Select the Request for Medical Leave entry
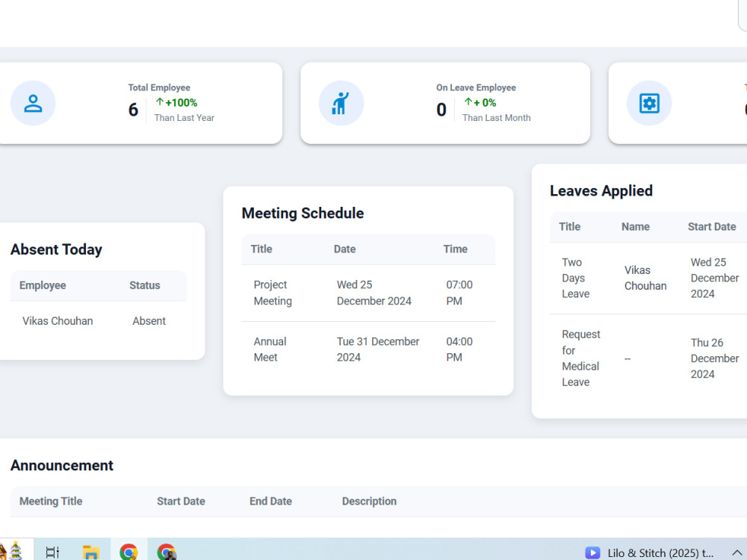This screenshot has width=747, height=560. (580, 358)
